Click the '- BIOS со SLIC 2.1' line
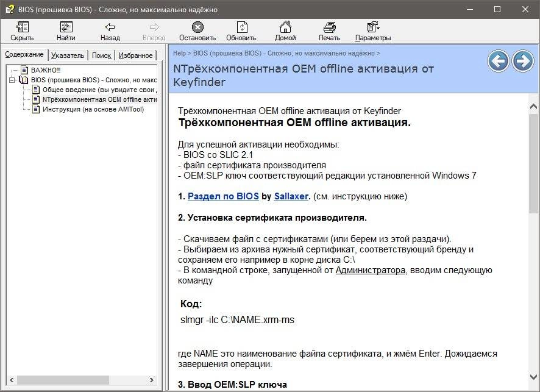 [x=216, y=155]
